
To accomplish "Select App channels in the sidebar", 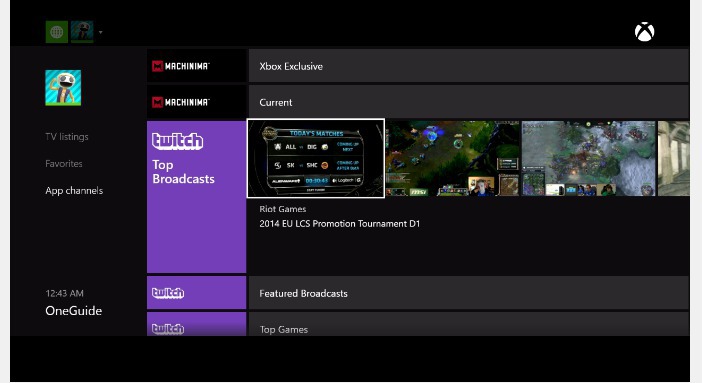I will 74,190.
